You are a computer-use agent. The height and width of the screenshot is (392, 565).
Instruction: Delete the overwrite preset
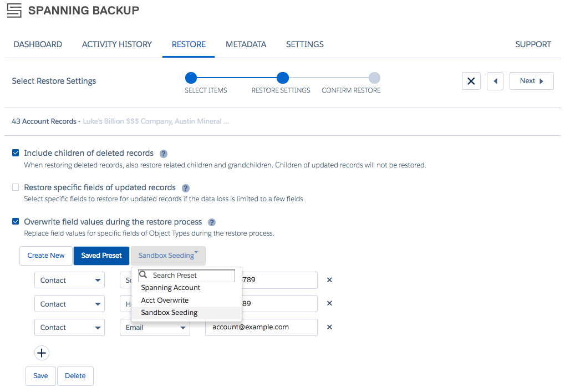pyautogui.click(x=75, y=376)
